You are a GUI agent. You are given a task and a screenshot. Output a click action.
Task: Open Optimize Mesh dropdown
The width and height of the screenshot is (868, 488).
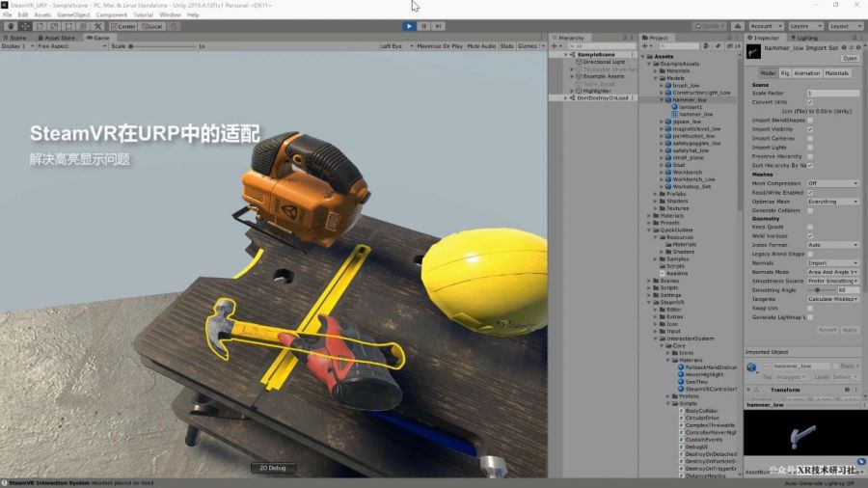click(832, 202)
